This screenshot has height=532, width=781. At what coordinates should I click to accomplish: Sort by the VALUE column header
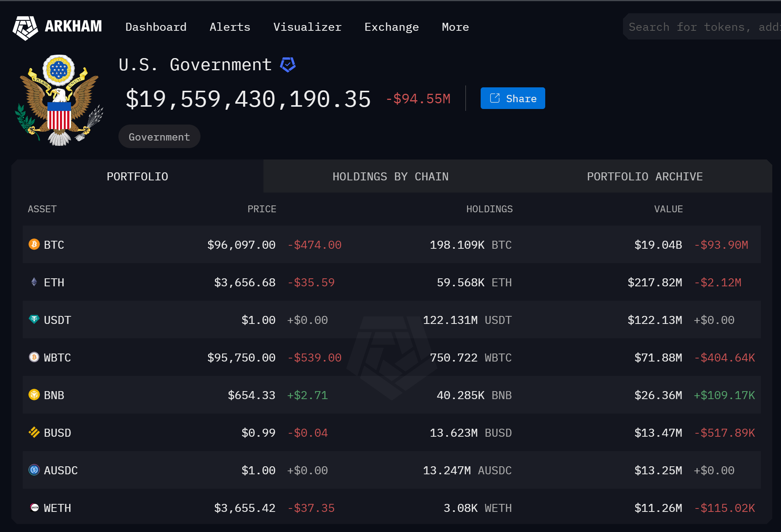click(x=668, y=209)
